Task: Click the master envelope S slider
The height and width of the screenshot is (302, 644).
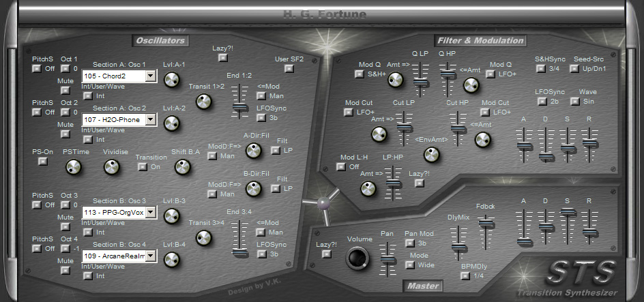Action: click(567, 226)
